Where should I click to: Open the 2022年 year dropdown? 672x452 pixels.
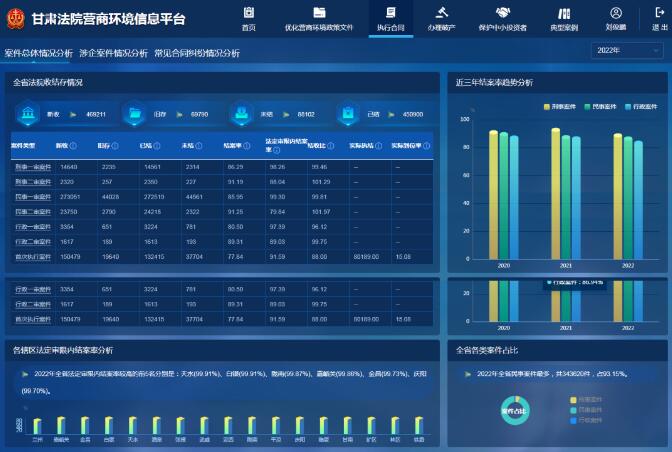626,50
